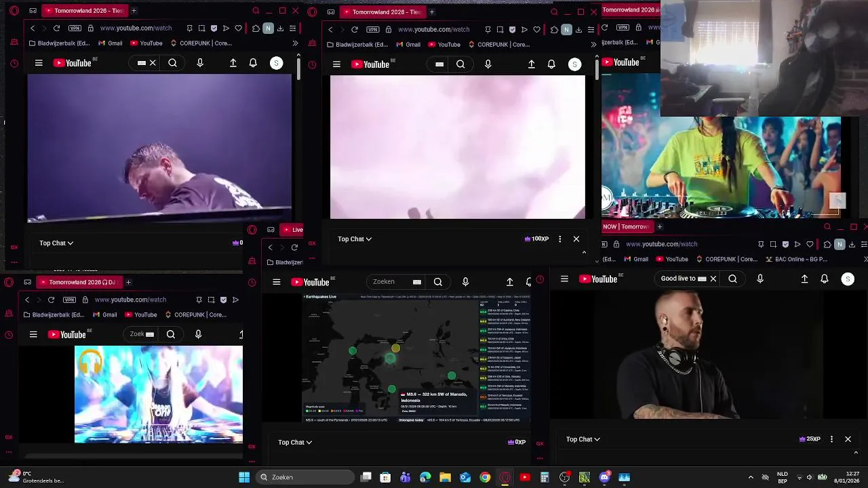
Task: Show more bookmarks in top-middle window
Action: pyautogui.click(x=593, y=45)
